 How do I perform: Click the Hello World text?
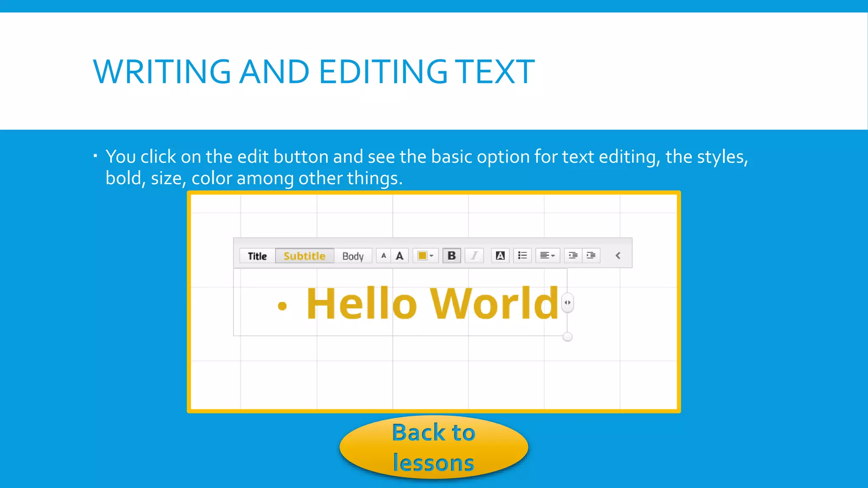click(x=432, y=303)
